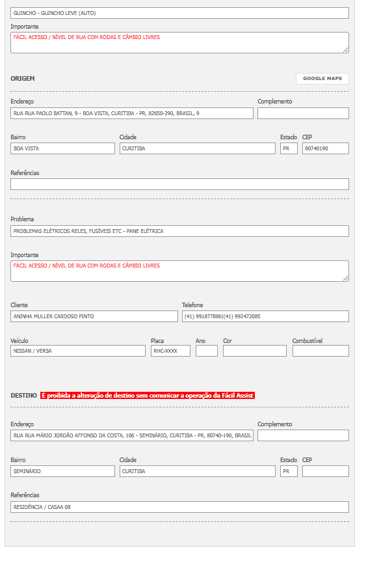Click the empty Ano field
Image resolution: width=392 pixels, height=561 pixels.
207,351
